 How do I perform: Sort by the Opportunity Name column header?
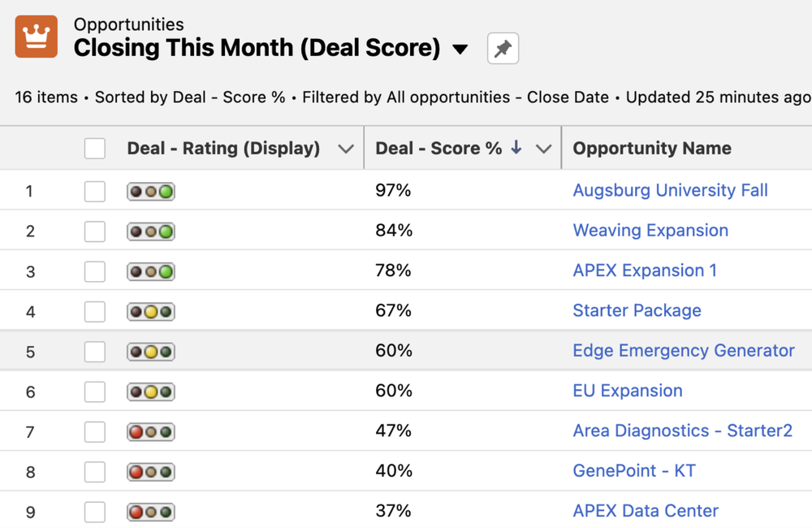click(x=652, y=148)
